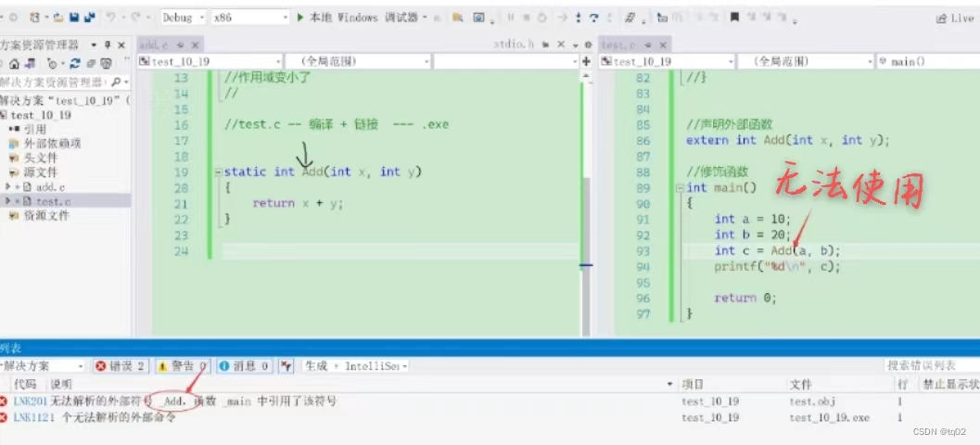Click the collapse-all icon in Solution Explorer toolbar
980x445 pixels.
[x=91, y=63]
